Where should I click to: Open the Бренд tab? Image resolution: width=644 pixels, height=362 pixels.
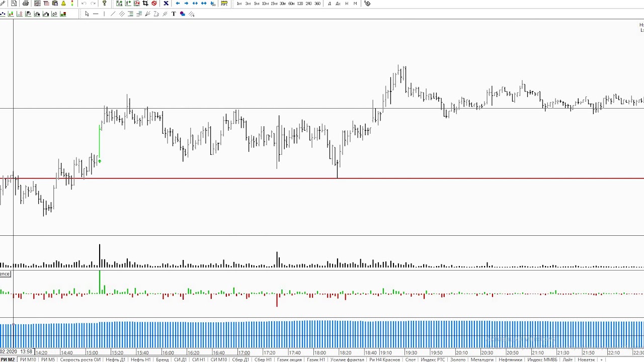pyautogui.click(x=162, y=359)
